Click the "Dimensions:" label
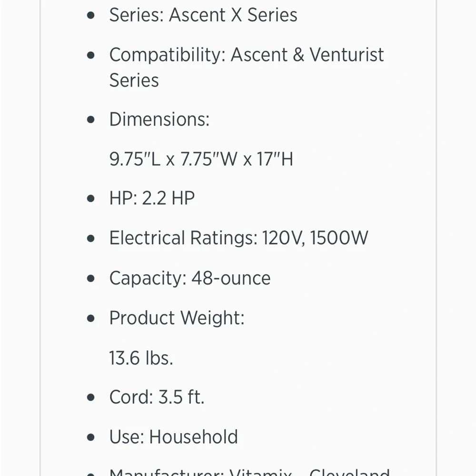 tap(159, 119)
